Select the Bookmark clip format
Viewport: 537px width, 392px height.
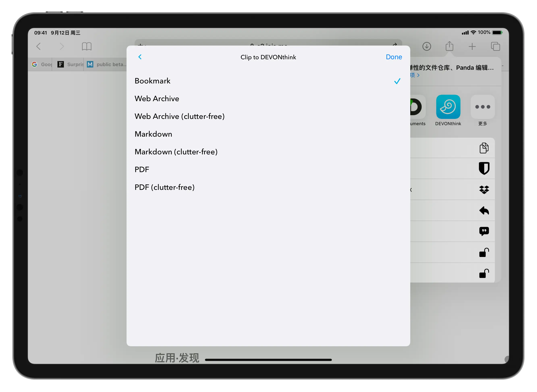(x=268, y=81)
